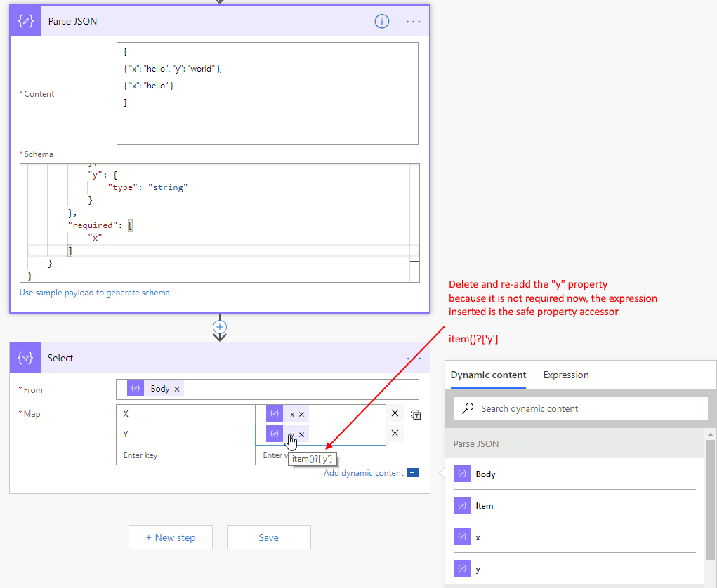
Task: Switch to the Expression tab
Action: pos(565,375)
